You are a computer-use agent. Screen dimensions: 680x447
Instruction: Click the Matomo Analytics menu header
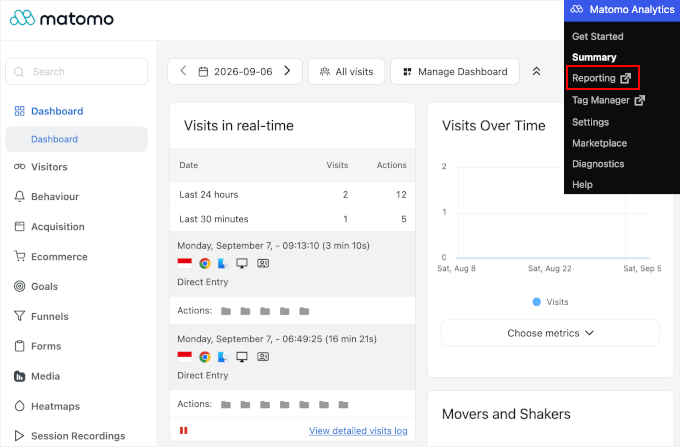coord(622,10)
